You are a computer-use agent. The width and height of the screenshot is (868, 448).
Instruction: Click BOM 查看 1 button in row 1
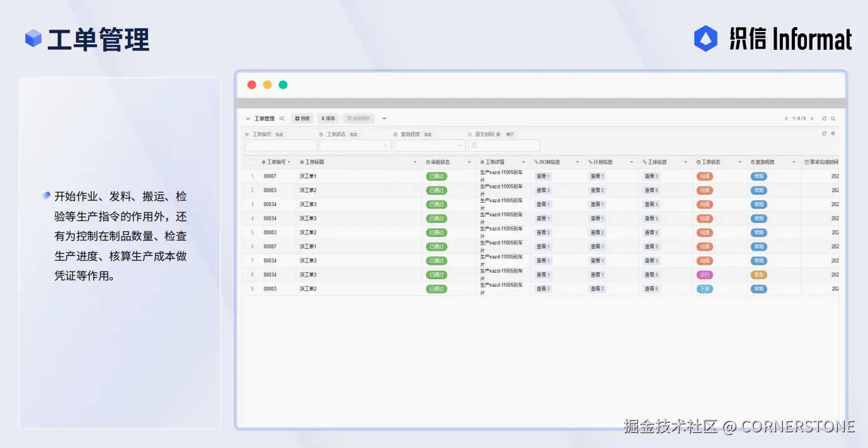pos(543,176)
